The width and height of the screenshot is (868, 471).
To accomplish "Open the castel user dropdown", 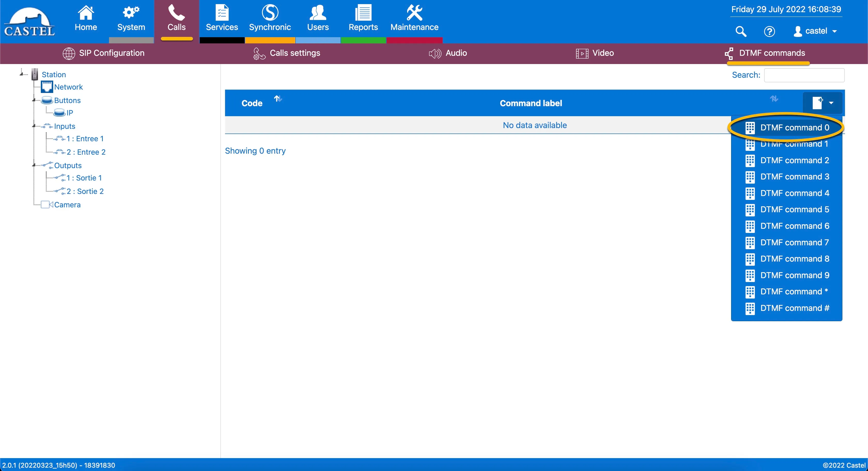I will coord(816,31).
